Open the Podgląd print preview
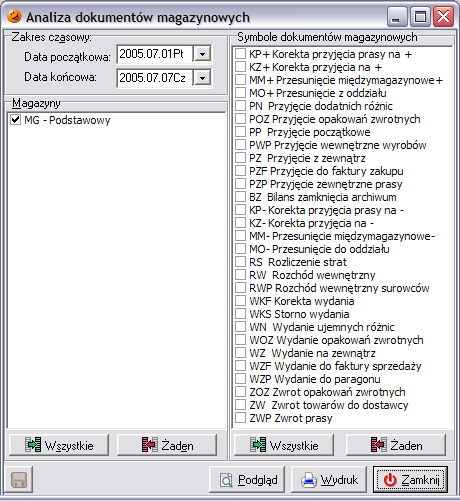 coord(247,480)
